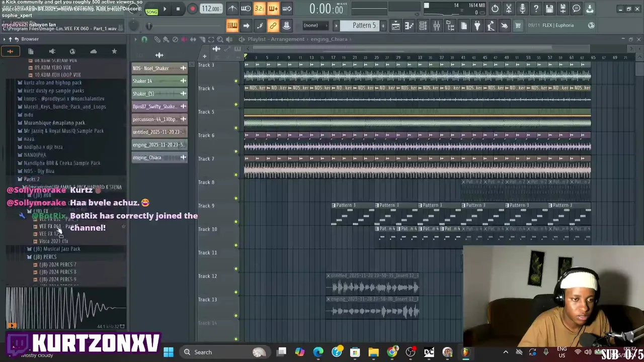This screenshot has width=644, height=362.
Task: Select the playlist delete tool
Action: click(175, 39)
